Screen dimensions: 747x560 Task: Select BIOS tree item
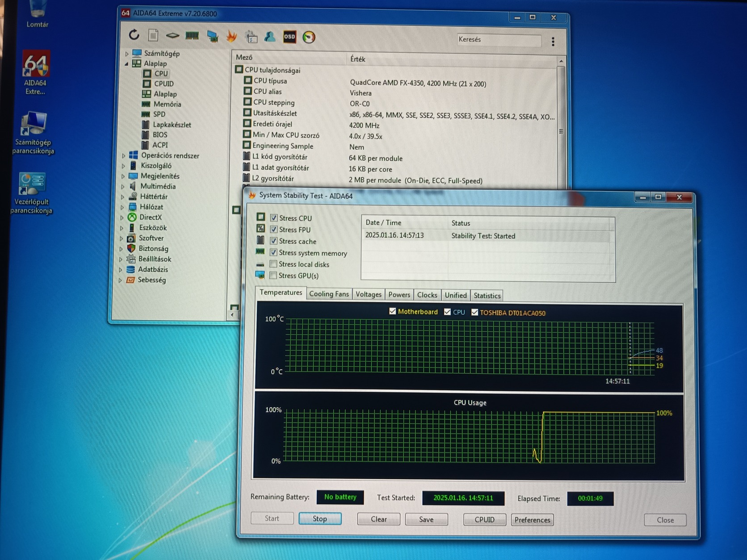click(x=160, y=134)
